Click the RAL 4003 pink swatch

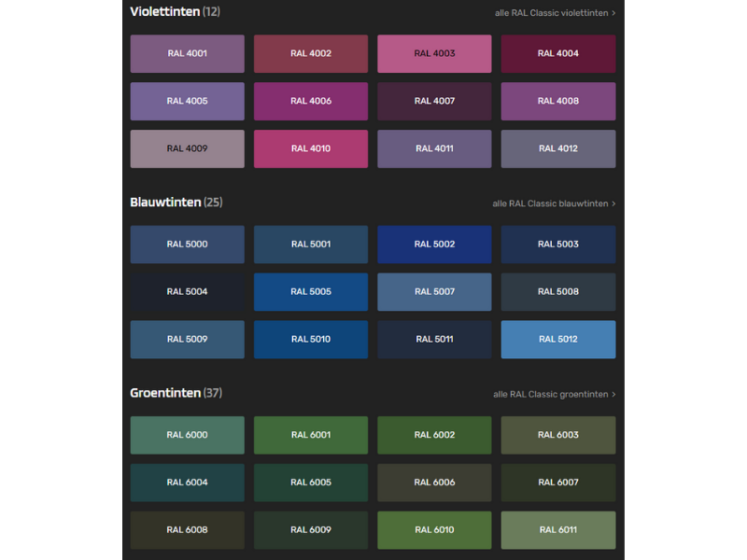(x=434, y=54)
